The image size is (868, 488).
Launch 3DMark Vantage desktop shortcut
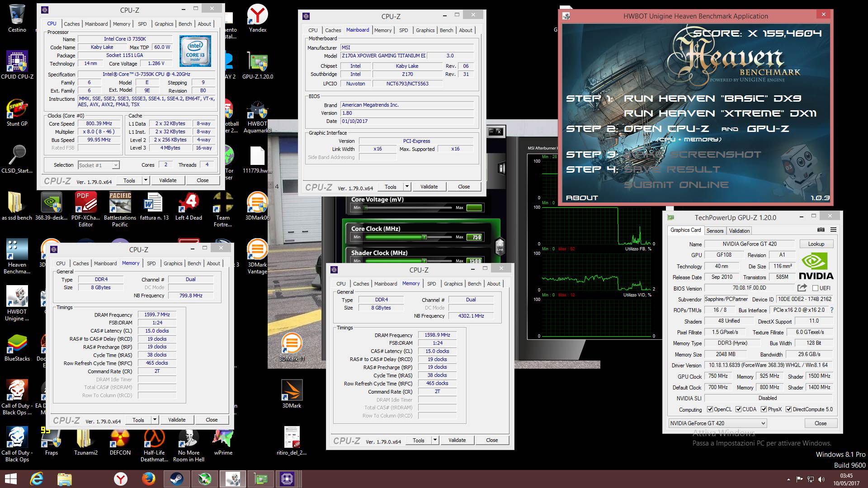coord(257,257)
